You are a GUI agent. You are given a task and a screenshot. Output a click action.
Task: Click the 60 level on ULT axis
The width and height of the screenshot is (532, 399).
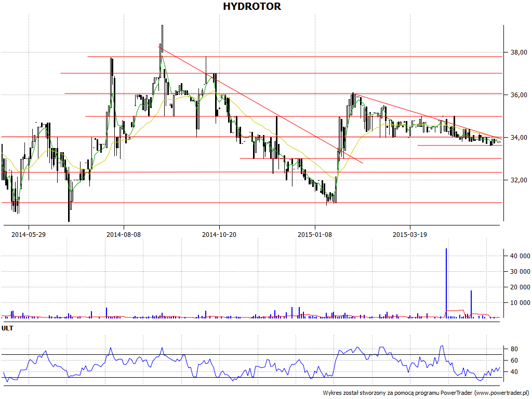click(514, 361)
